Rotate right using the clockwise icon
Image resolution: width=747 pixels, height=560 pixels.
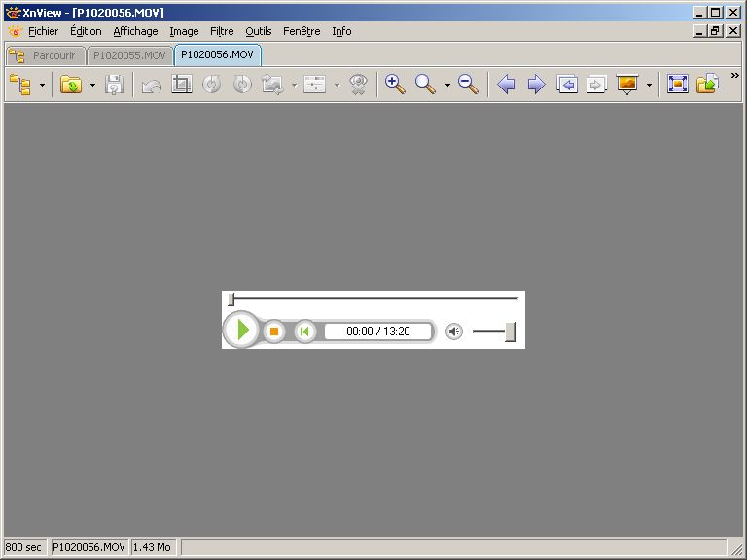pos(242,85)
